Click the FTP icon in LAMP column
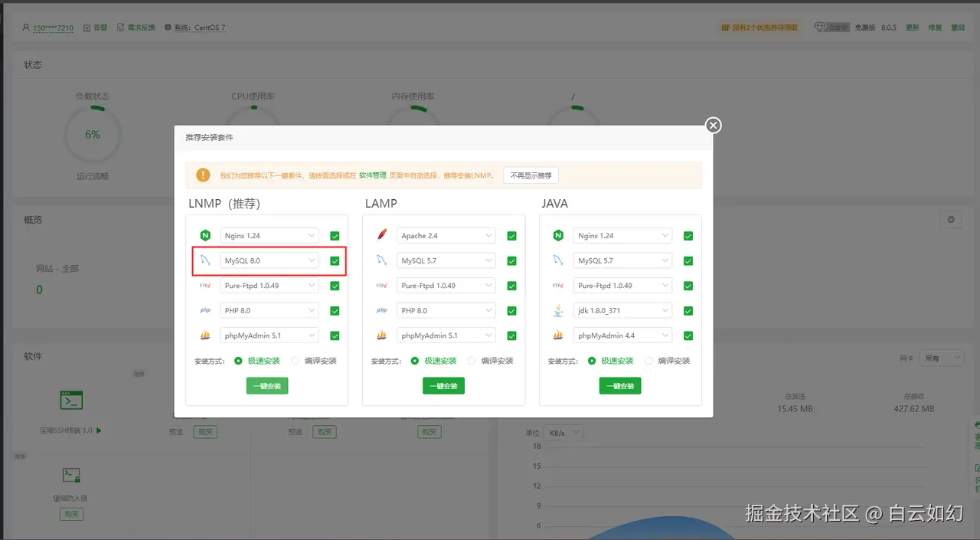980x540 pixels. pyautogui.click(x=382, y=286)
